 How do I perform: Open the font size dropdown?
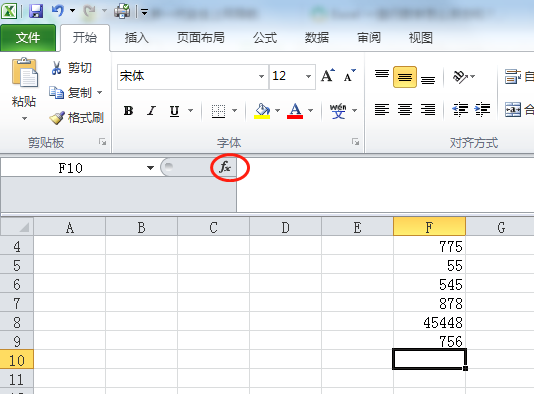pos(308,76)
